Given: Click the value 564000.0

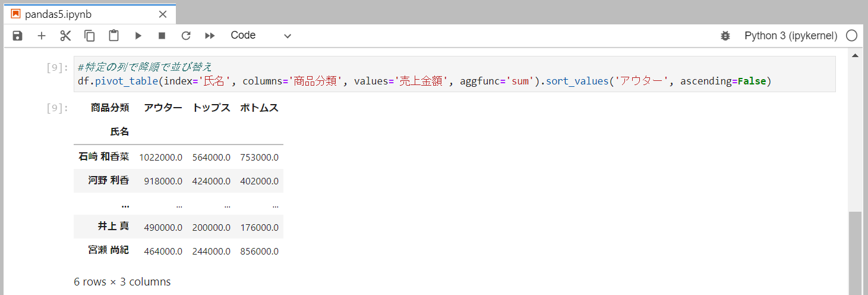Looking at the screenshot, I should (211, 158).
